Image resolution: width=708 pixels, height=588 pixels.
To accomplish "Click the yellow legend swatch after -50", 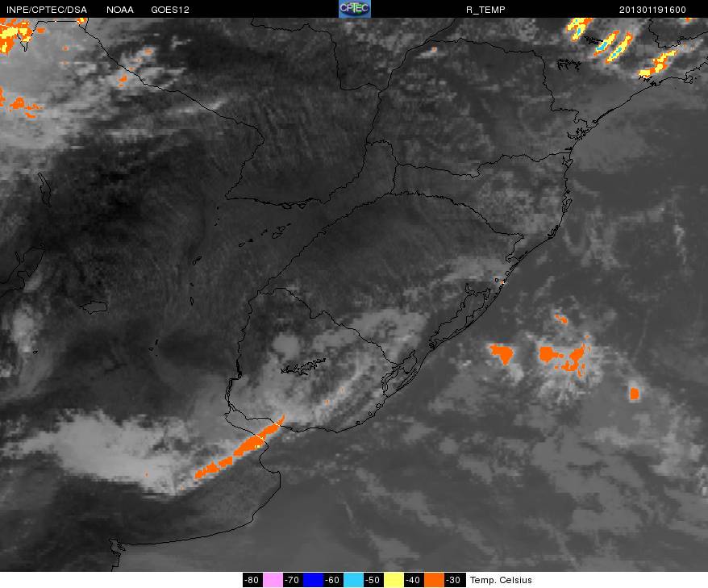I will point(394,580).
